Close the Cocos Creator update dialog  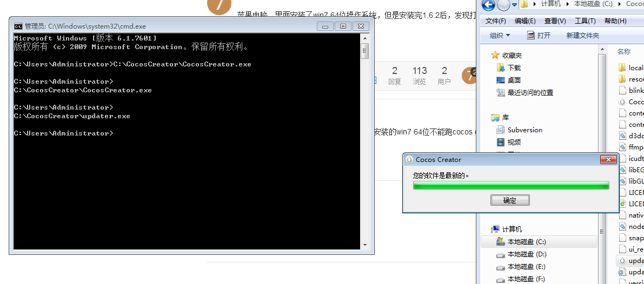[x=608, y=159]
